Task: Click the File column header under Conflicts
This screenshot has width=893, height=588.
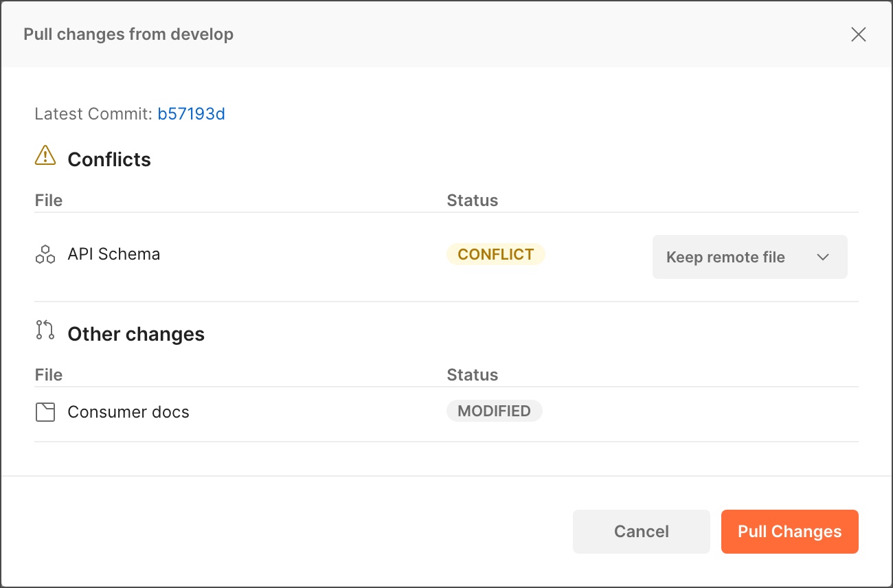Action: click(49, 201)
